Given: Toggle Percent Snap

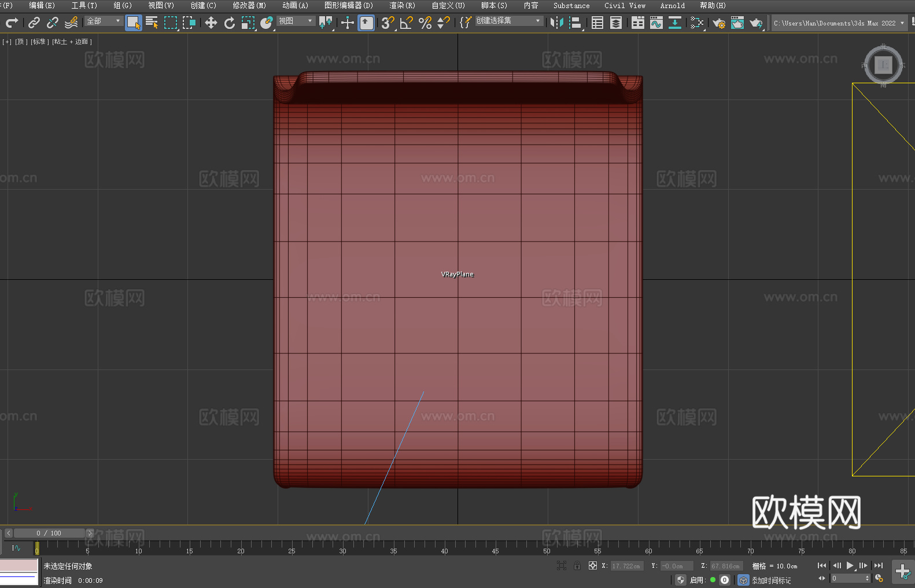Looking at the screenshot, I should pos(425,23).
